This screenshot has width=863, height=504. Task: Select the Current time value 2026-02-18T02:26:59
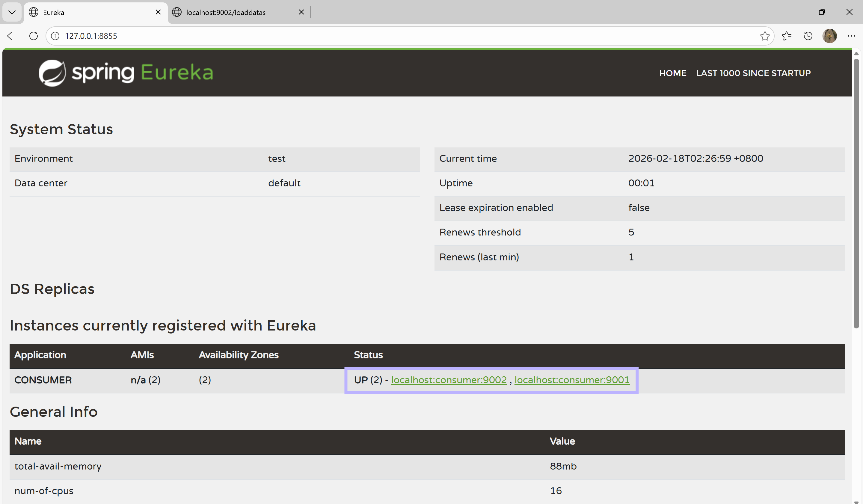pyautogui.click(x=695, y=158)
